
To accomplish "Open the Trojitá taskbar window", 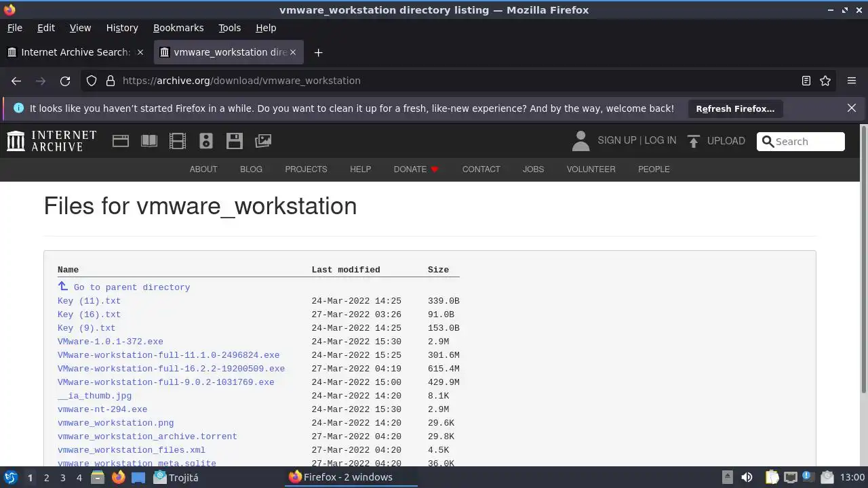I will [x=176, y=477].
